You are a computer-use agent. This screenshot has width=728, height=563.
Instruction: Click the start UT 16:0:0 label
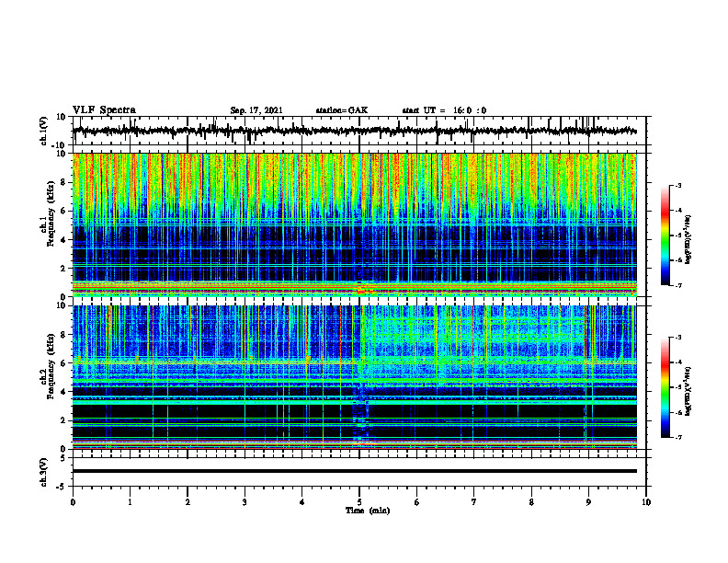(444, 110)
